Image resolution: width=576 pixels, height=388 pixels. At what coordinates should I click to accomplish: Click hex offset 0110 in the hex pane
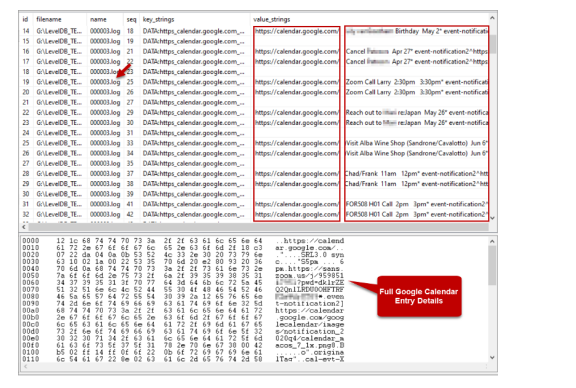pyautogui.click(x=30, y=359)
